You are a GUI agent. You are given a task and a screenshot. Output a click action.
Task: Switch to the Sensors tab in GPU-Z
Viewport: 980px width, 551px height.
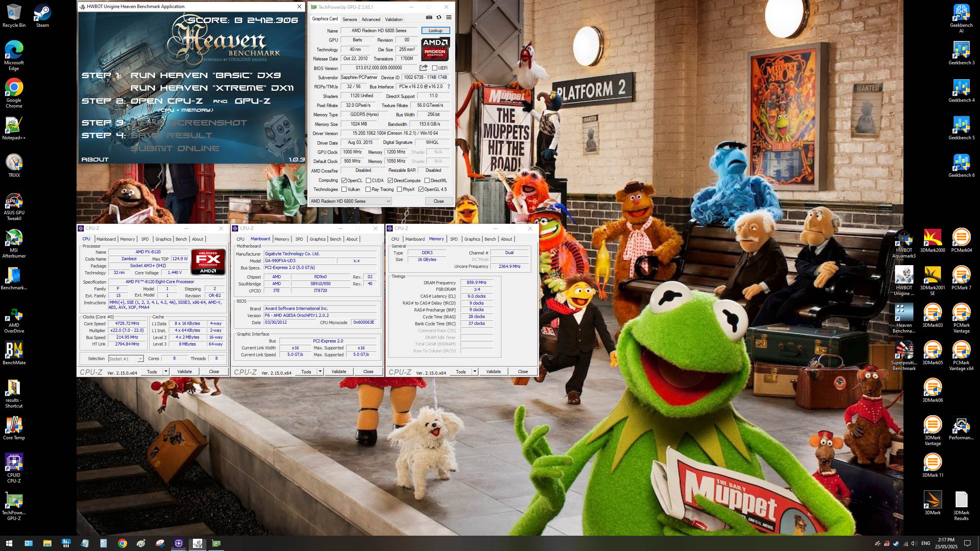tap(350, 20)
